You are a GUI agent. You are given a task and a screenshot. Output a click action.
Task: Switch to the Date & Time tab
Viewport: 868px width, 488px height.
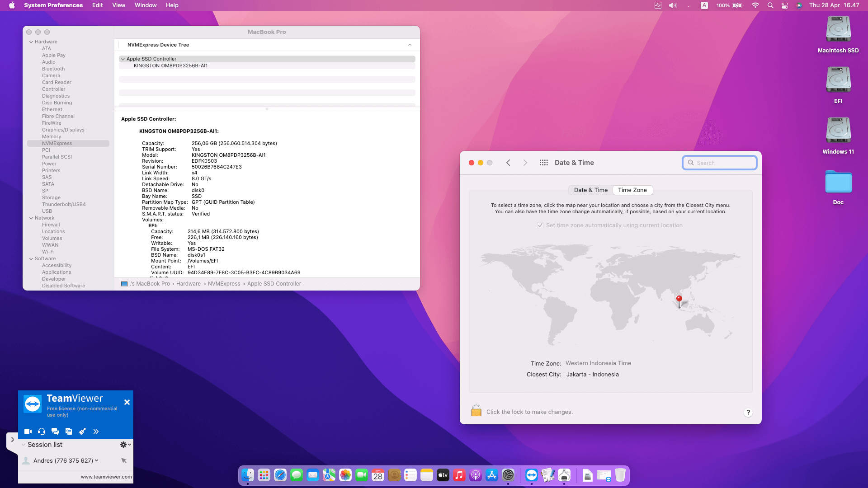591,190
